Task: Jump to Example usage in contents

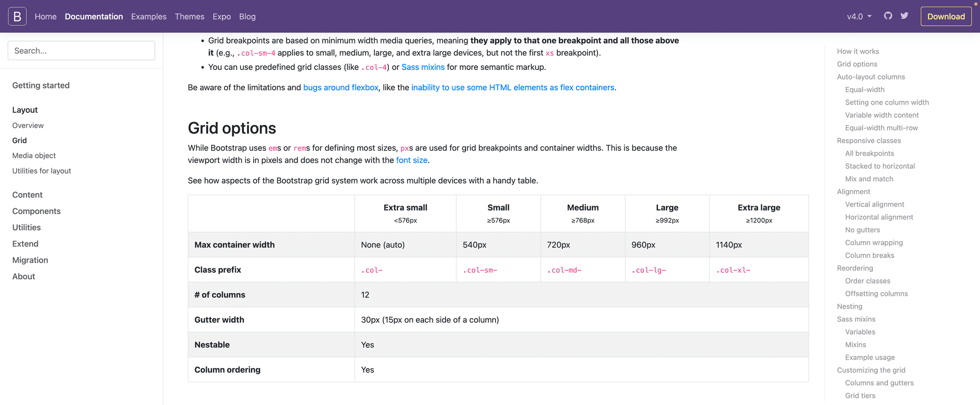Action: (870, 358)
